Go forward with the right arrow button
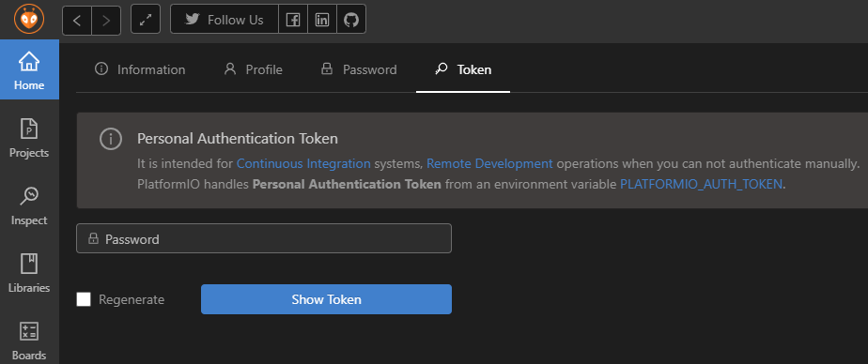The width and height of the screenshot is (868, 364). click(x=106, y=21)
